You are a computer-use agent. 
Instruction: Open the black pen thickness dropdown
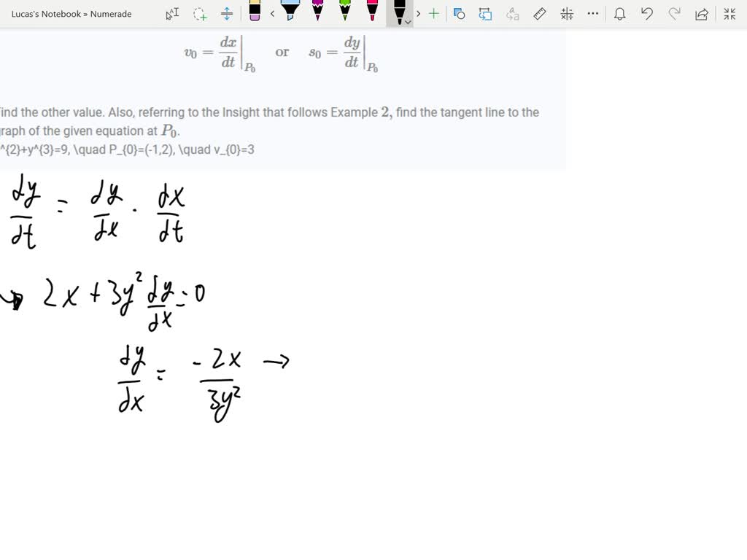406,20
